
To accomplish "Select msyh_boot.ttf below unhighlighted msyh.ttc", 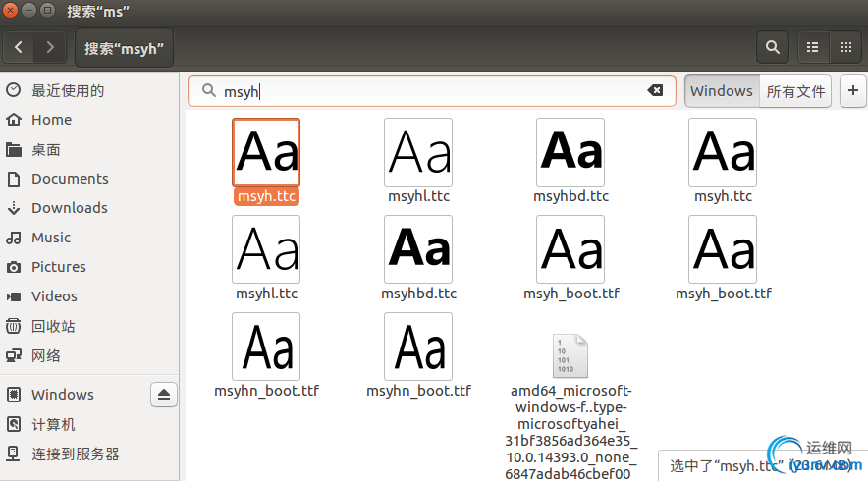I will 723,258.
